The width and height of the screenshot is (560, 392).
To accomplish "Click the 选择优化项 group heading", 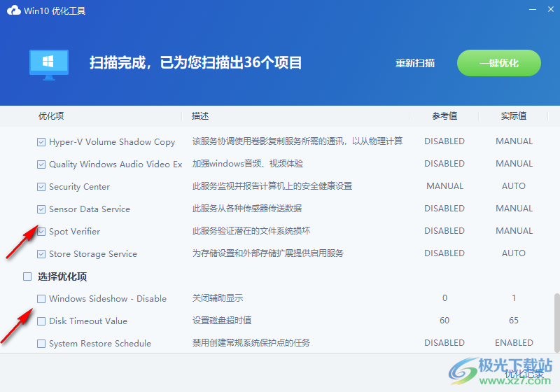I will [62, 276].
